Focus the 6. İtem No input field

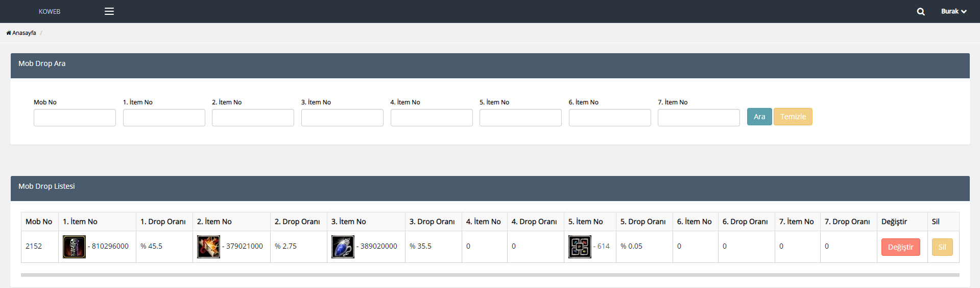pos(610,118)
